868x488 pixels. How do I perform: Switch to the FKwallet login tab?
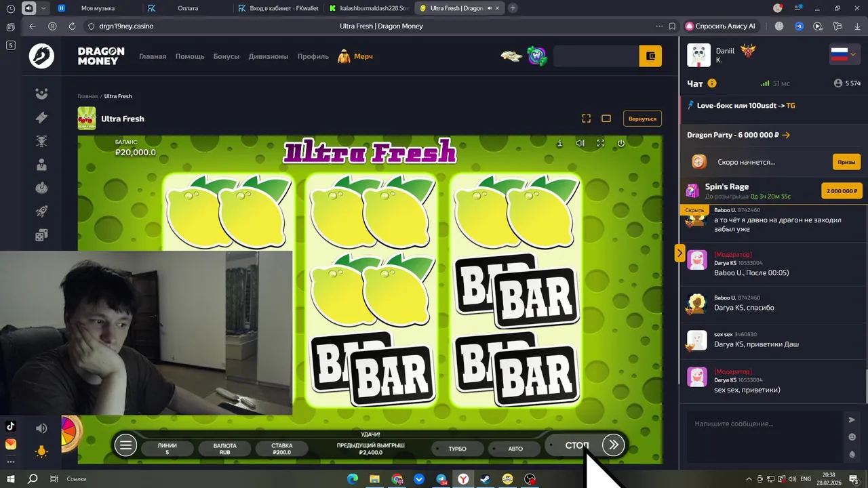click(x=278, y=8)
